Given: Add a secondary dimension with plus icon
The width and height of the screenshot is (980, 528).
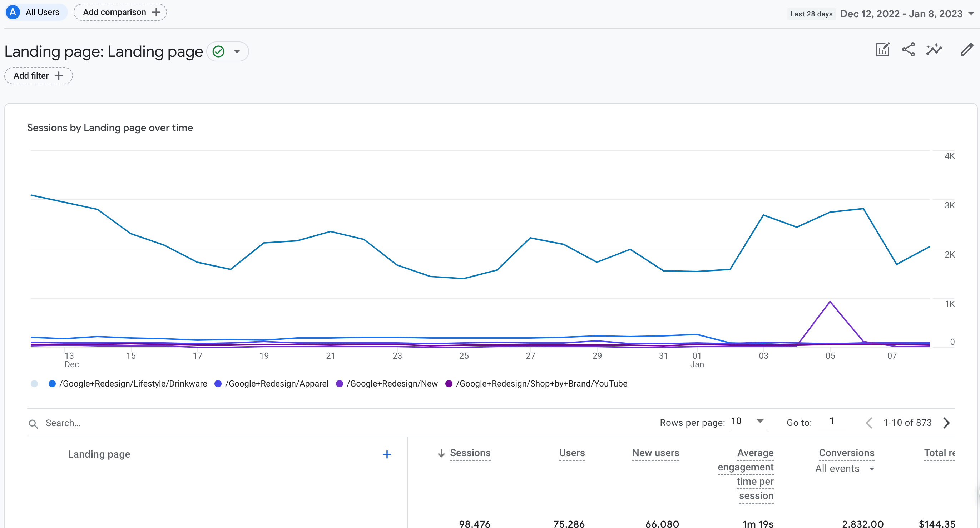Looking at the screenshot, I should 387,454.
